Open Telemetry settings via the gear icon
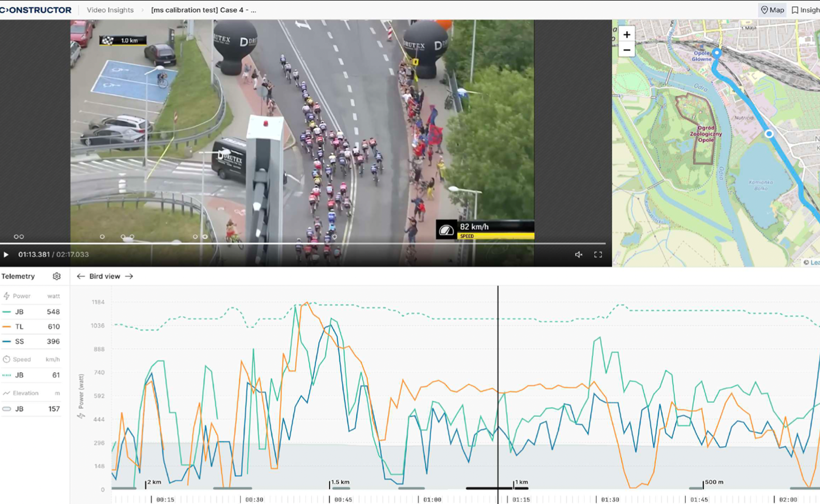 57,276
